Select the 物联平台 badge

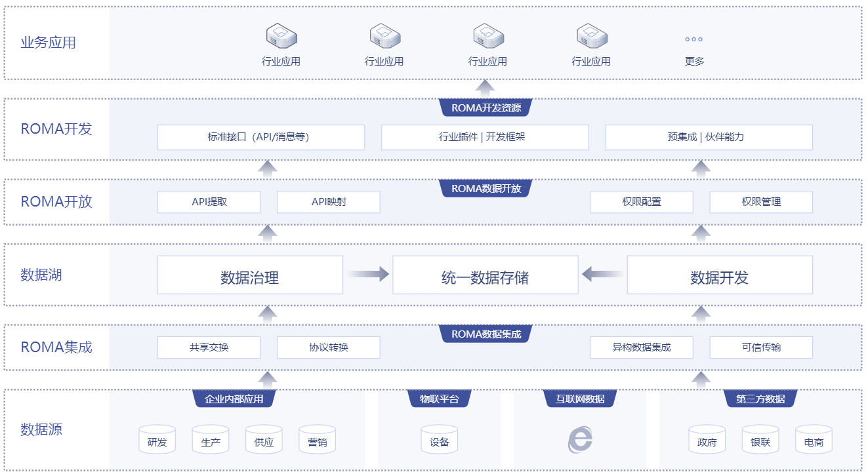click(x=440, y=399)
